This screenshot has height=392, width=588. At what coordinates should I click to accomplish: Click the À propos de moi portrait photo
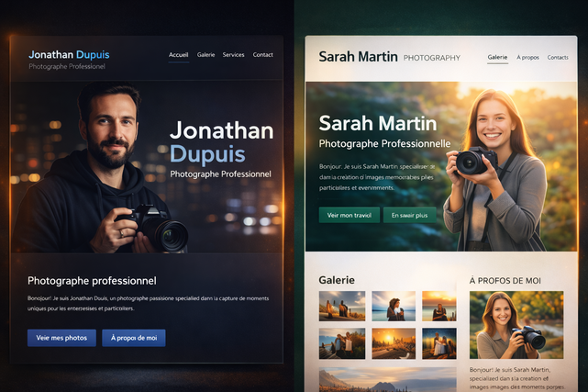pos(516,325)
